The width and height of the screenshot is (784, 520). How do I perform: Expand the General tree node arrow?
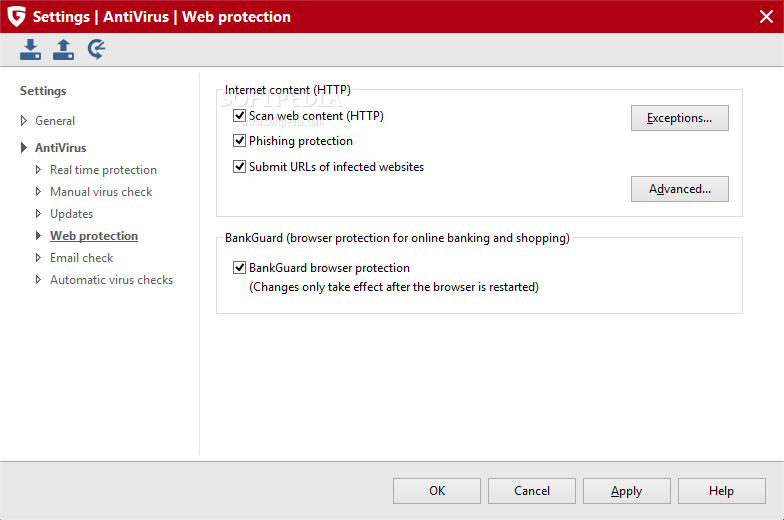24,121
